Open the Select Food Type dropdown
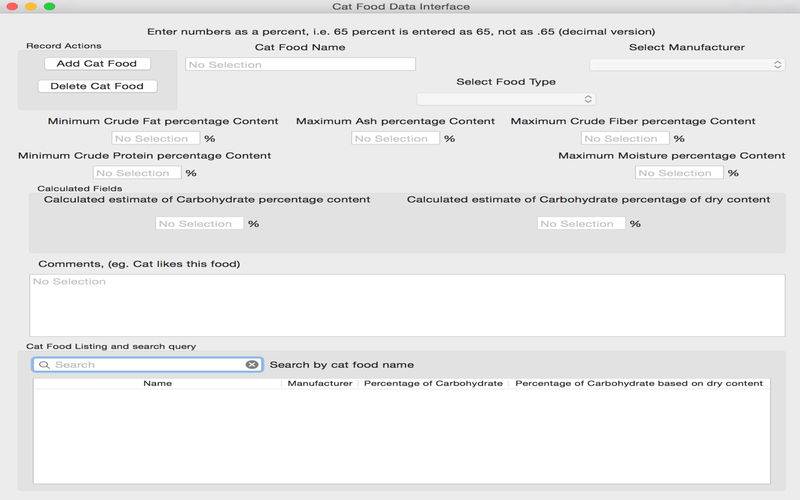Screen dimensions: 800x500 coord(506,99)
